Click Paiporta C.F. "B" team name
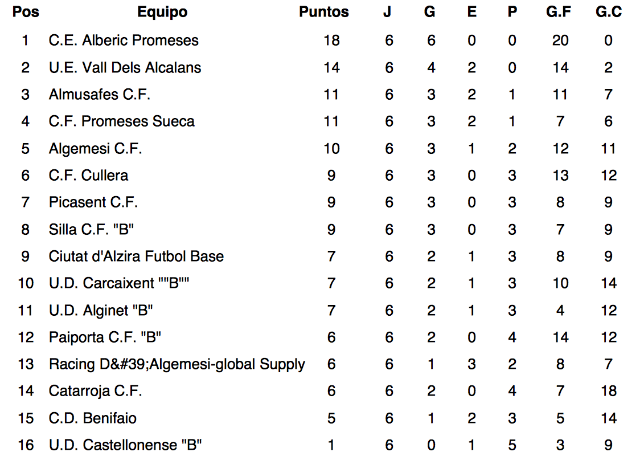The height and width of the screenshot is (460, 640). click(105, 337)
